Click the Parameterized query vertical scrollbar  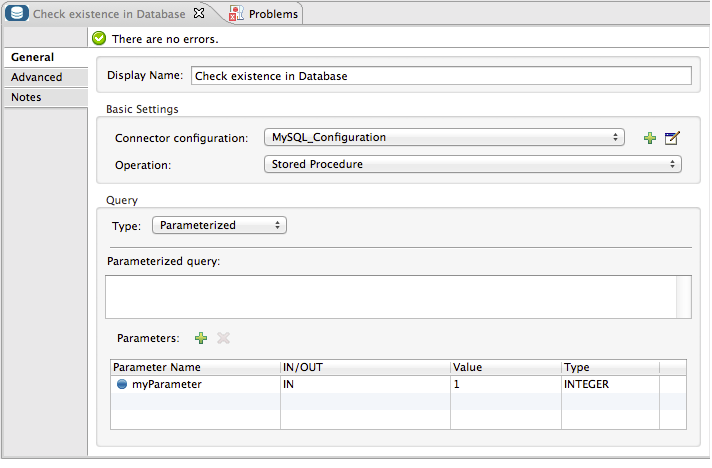click(684, 297)
